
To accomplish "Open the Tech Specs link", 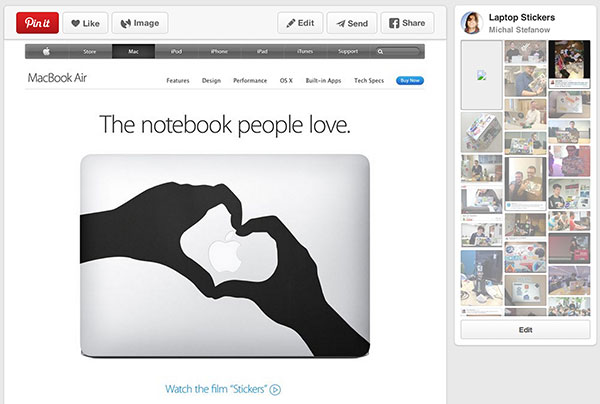I will (x=369, y=80).
